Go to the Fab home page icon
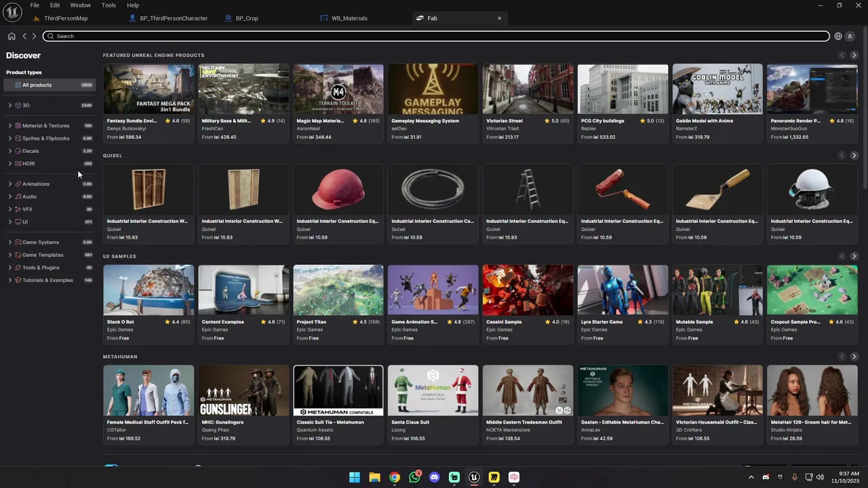The height and width of the screenshot is (488, 868). 12,36
